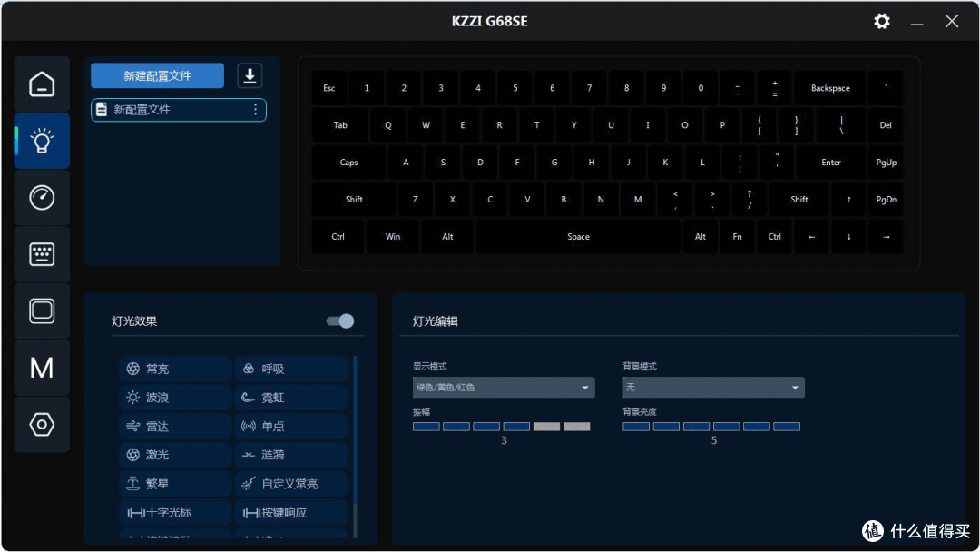Click the icon next to 常亮
Image resolution: width=980 pixels, height=552 pixels.
click(x=133, y=369)
